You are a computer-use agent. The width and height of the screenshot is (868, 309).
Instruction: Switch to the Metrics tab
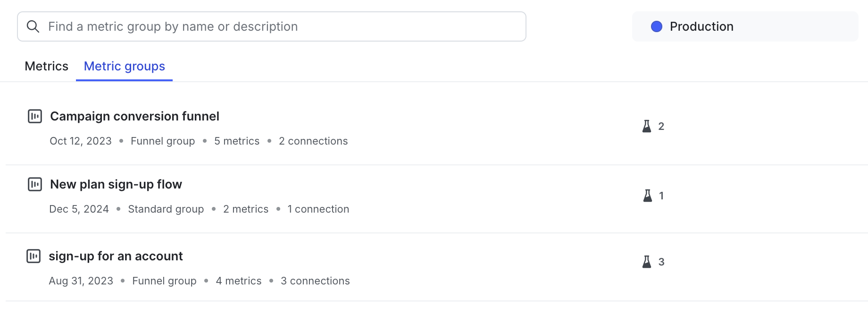pyautogui.click(x=46, y=66)
